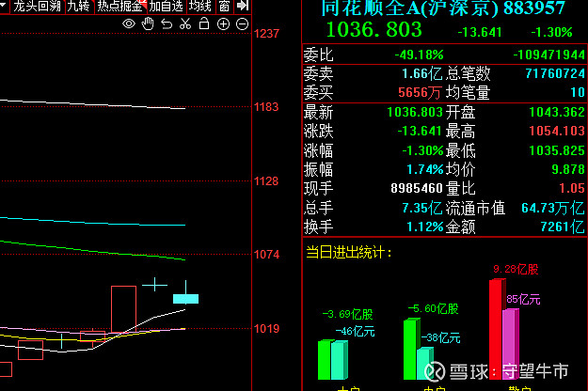Select the hand pan tool icon
Image resolution: width=588 pixels, height=391 pixels.
coord(148,24)
